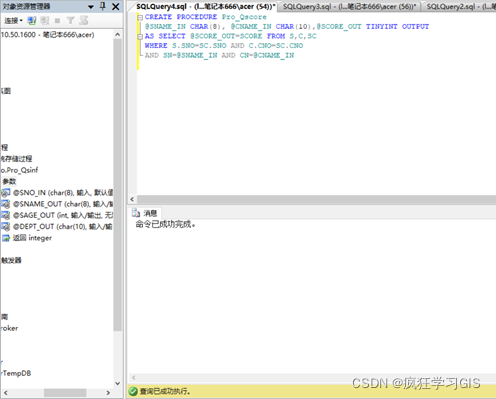Viewport: 496px width, 399px height.
Task: Click @SCORE_OUT=SCORE in the SELECT line
Action: pyautogui.click(x=226, y=36)
